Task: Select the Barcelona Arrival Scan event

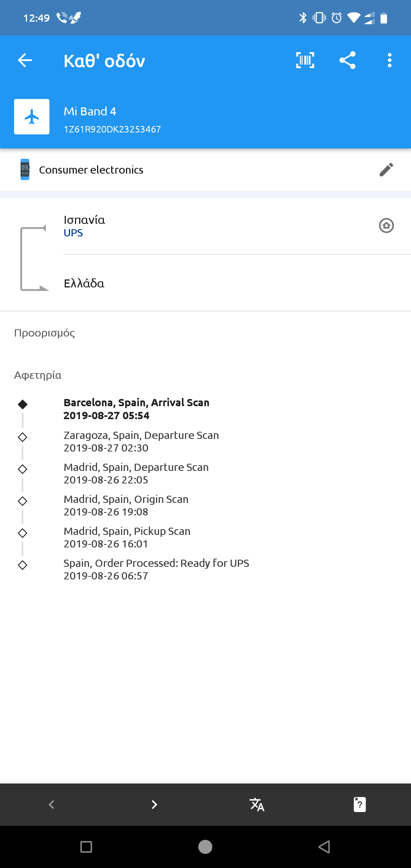Action: click(x=136, y=409)
